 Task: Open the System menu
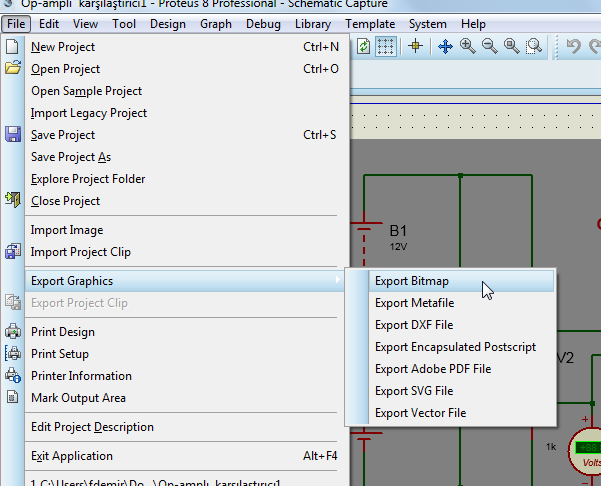(427, 24)
